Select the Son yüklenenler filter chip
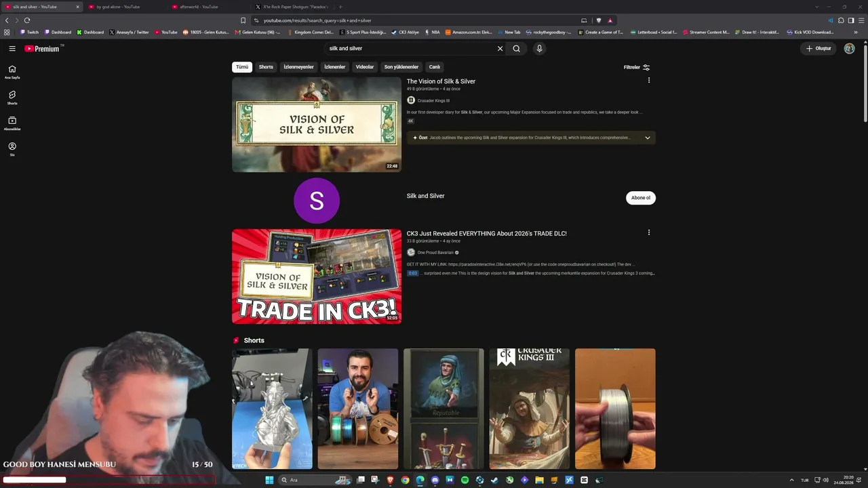This screenshot has width=868, height=488. click(401, 67)
